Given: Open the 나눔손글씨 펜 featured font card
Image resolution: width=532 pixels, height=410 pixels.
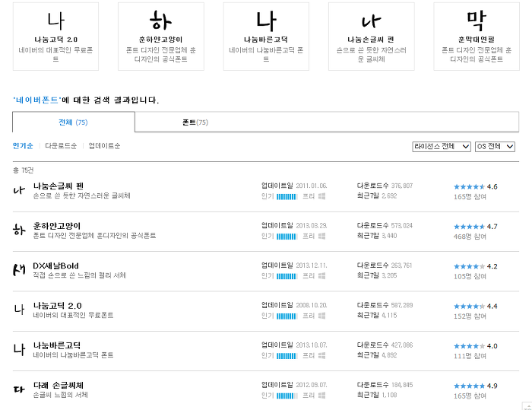Looking at the screenshot, I should point(371,37).
